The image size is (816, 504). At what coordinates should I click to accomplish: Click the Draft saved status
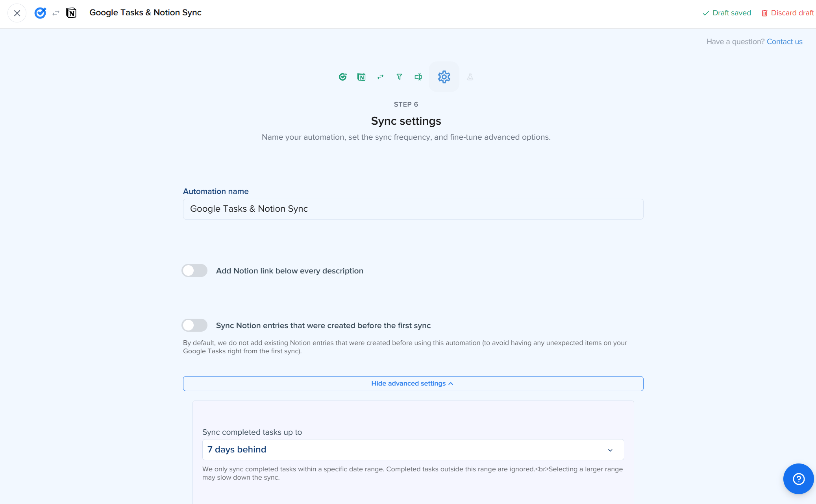pyautogui.click(x=727, y=13)
